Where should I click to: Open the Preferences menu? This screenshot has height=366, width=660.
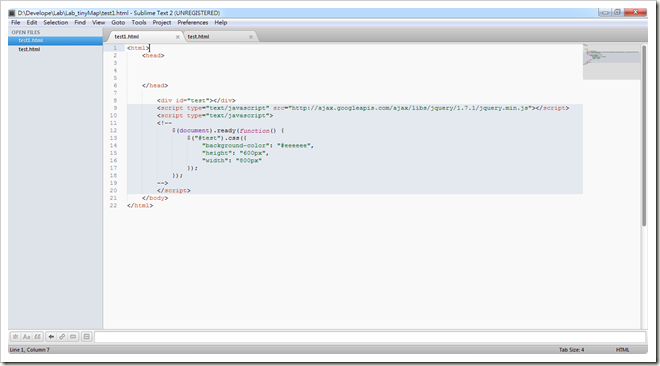click(x=193, y=23)
